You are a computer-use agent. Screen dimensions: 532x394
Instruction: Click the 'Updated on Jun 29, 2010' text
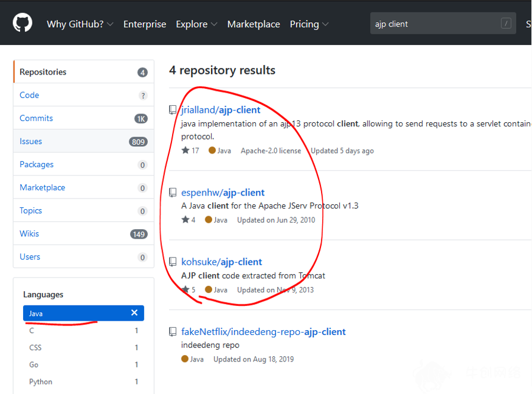point(276,220)
